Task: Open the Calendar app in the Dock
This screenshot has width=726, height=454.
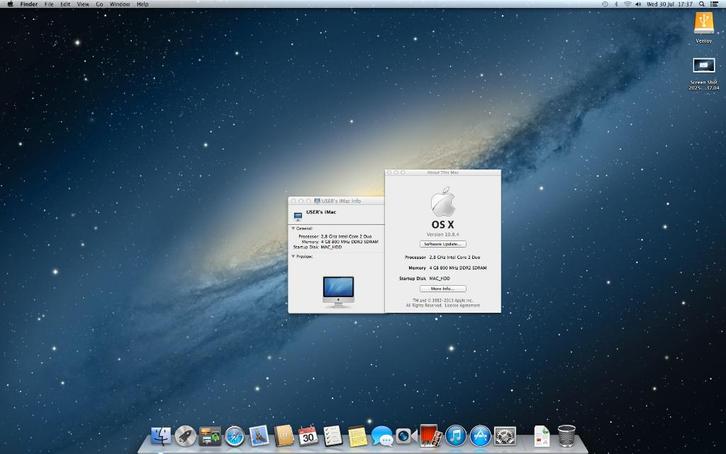Action: [308, 436]
